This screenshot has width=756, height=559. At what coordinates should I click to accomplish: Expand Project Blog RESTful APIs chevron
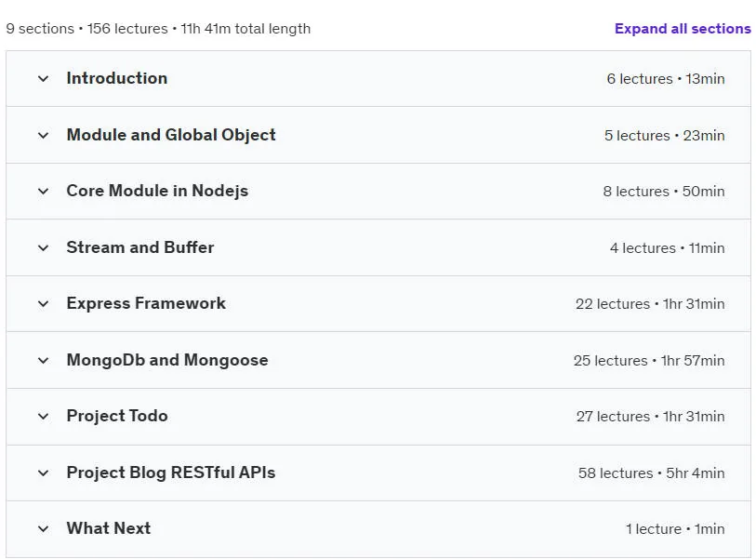click(44, 473)
